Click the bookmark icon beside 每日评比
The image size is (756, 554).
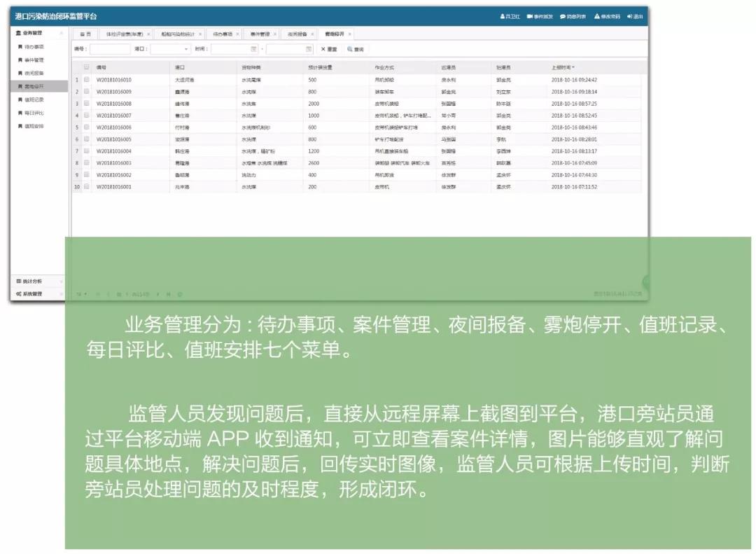coord(20,113)
